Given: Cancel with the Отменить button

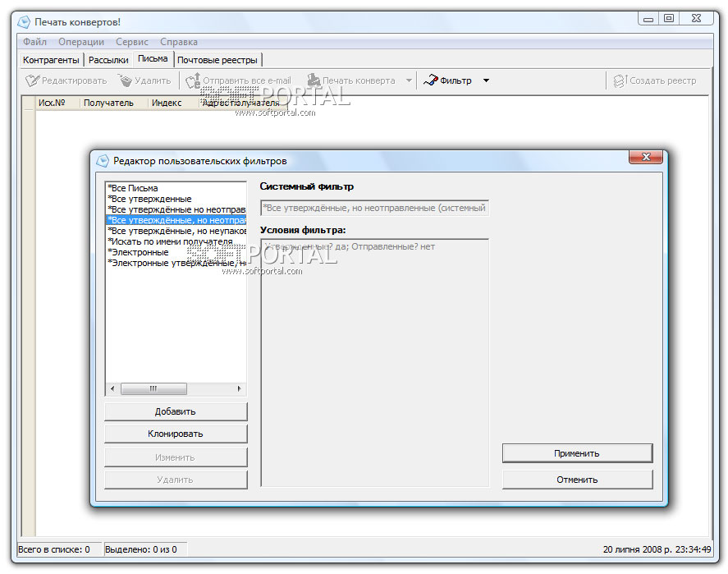Looking at the screenshot, I should pyautogui.click(x=577, y=480).
